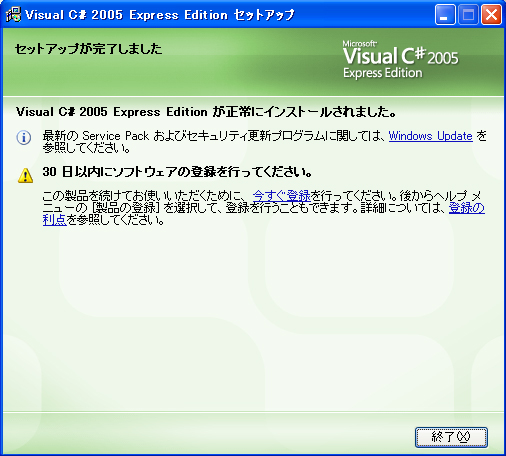This screenshot has height=456, width=506.
Task: Minimize the setup window
Action: click(x=445, y=15)
